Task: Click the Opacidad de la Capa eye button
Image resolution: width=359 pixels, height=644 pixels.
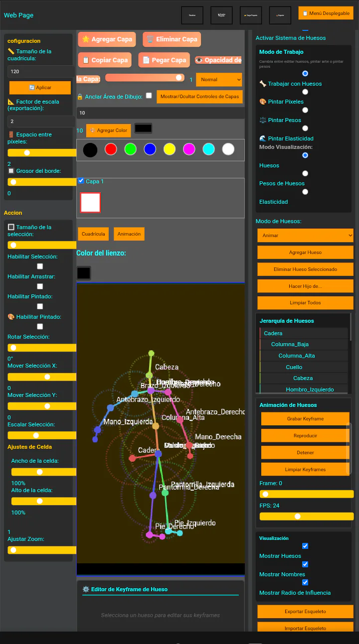Action: [218, 60]
